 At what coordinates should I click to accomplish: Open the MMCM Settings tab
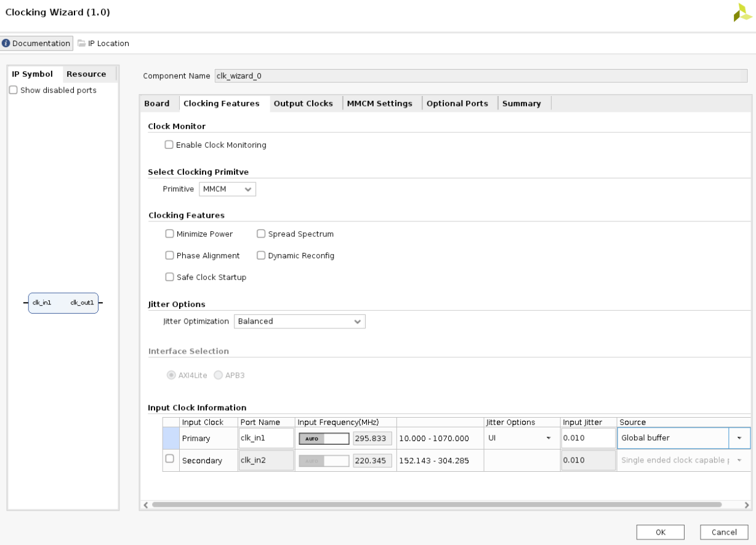tap(380, 103)
